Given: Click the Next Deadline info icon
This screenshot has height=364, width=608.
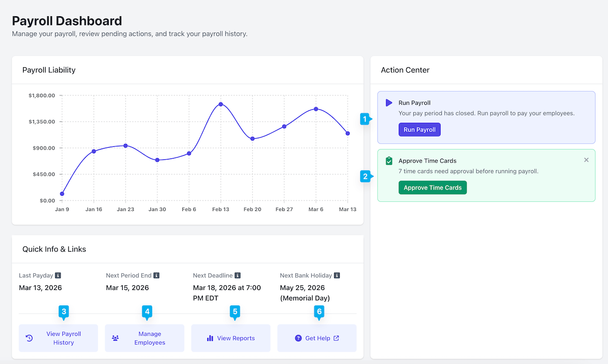Looking at the screenshot, I should tap(238, 275).
